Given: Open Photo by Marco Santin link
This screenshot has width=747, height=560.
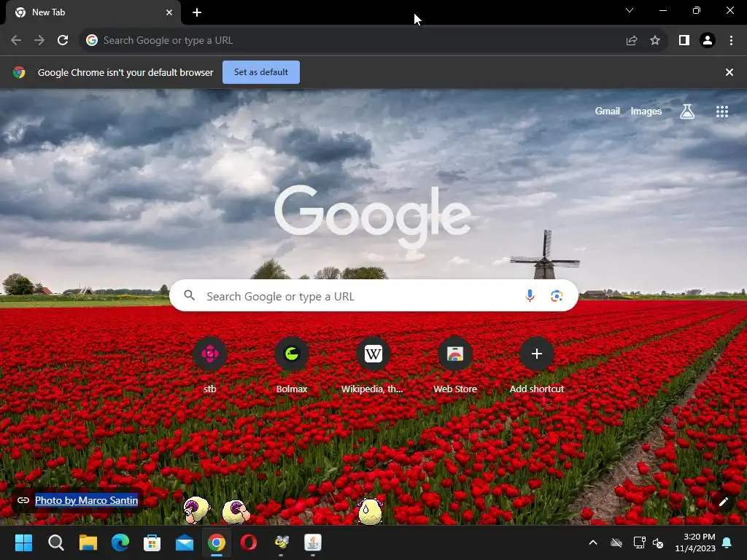Looking at the screenshot, I should 86,500.
